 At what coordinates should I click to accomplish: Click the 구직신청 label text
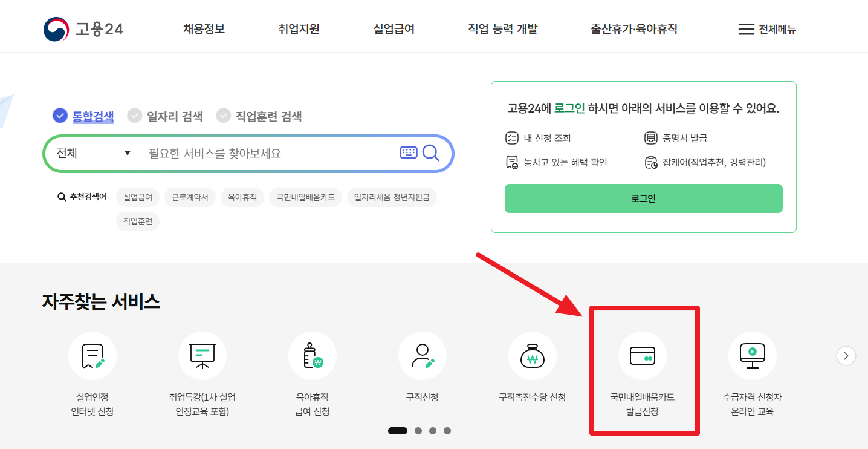(423, 397)
